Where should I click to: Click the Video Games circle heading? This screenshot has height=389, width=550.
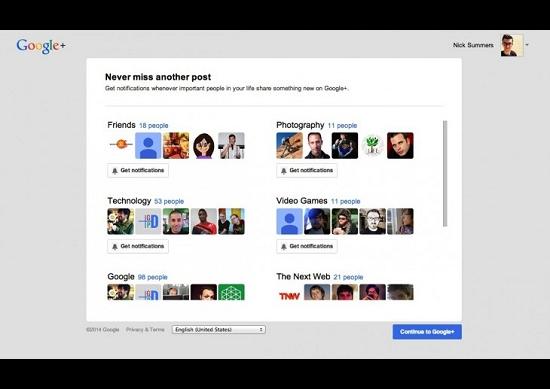tap(302, 201)
